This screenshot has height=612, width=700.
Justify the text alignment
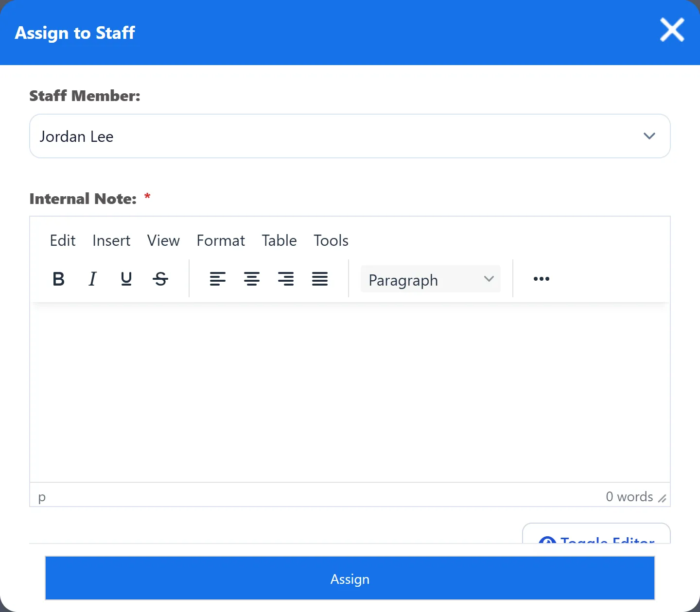(320, 279)
